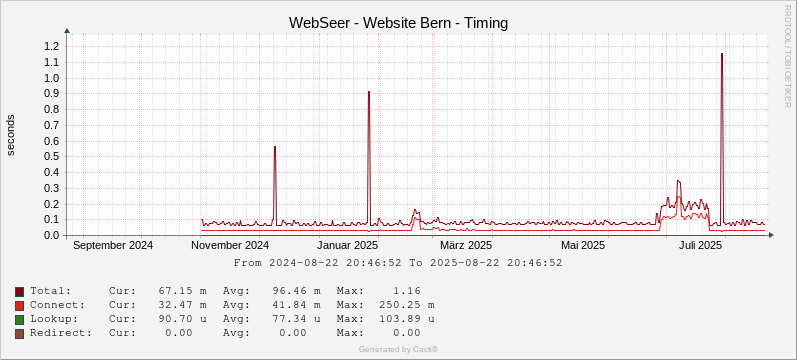Click the Juli 2025 axis label
The width and height of the screenshot is (797, 360).
[x=700, y=246]
